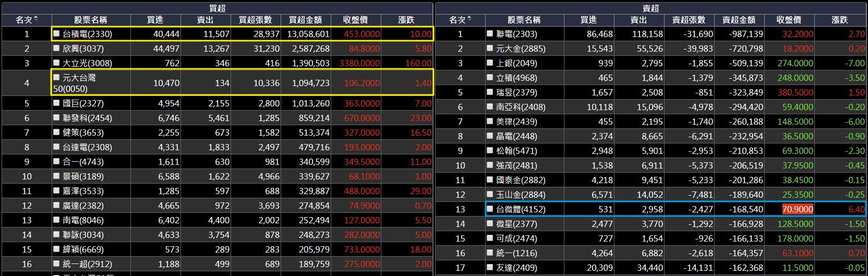The height and width of the screenshot is (276, 868).
Task: Click the 賣超 panel title
Action: [x=650, y=8]
